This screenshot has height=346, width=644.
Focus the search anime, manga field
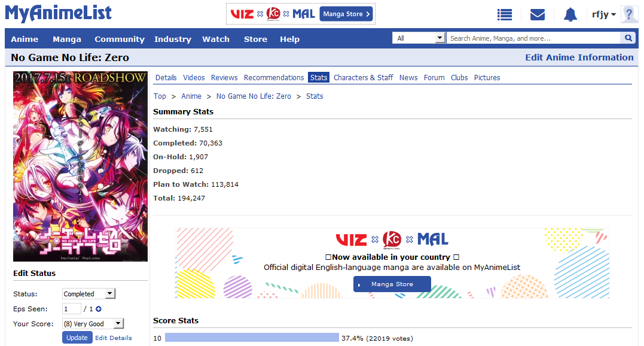click(x=533, y=38)
